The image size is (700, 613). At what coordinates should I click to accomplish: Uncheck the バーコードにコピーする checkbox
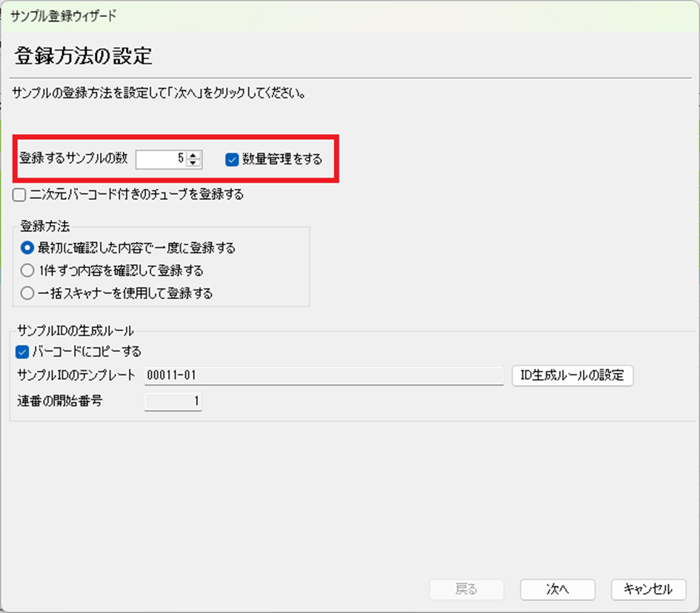coord(22,352)
